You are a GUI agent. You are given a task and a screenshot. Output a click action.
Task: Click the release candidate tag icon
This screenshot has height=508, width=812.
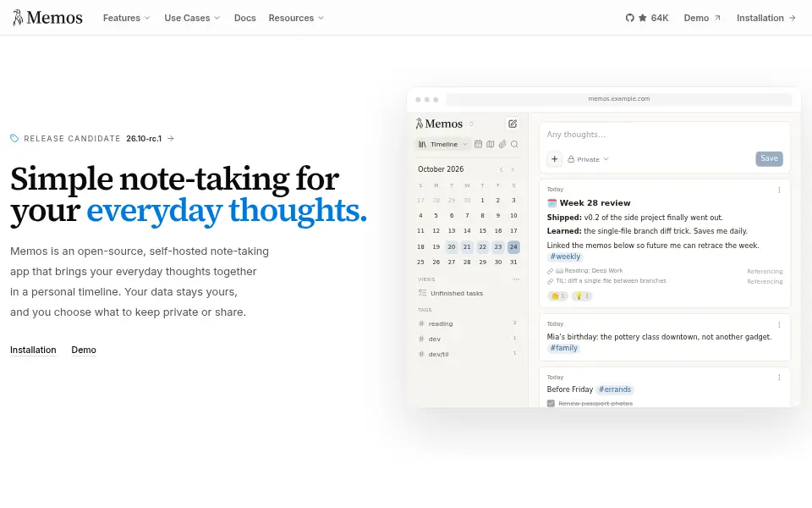14,138
